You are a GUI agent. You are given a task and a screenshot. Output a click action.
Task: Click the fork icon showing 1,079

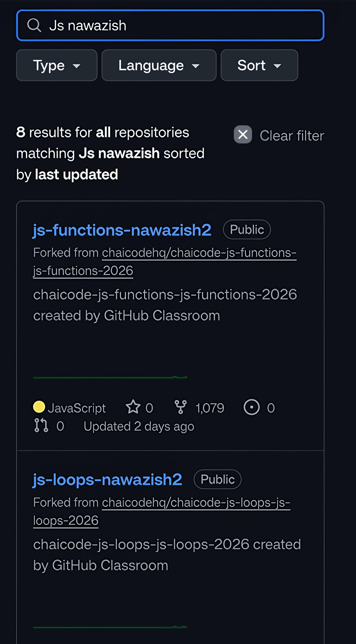point(181,407)
